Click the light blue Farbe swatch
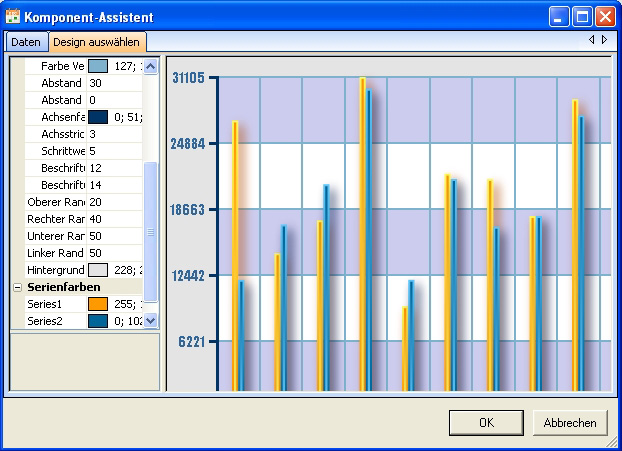This screenshot has height=451, width=622. click(x=98, y=66)
